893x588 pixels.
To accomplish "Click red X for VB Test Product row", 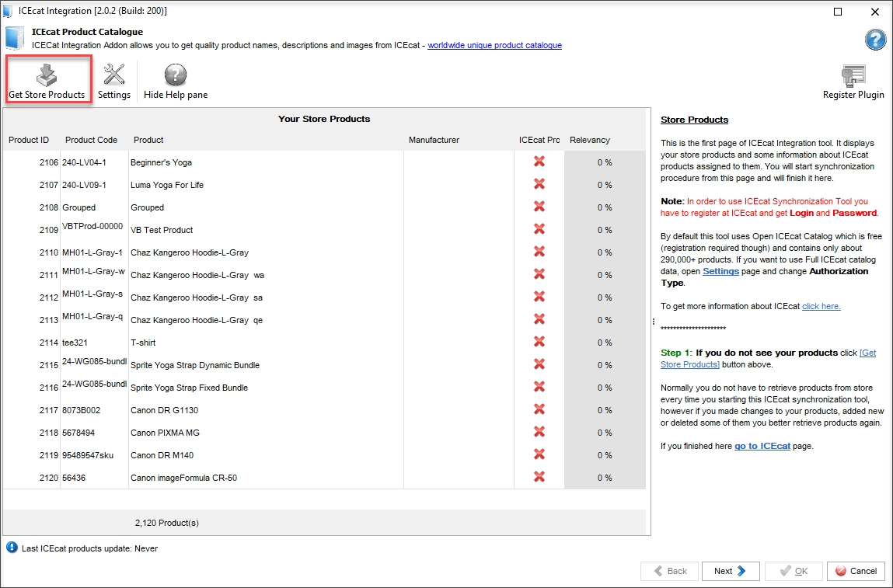I will pyautogui.click(x=539, y=229).
